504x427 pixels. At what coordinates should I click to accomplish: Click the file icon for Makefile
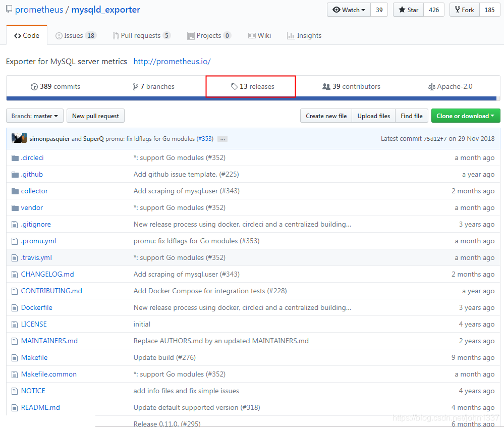pos(15,357)
